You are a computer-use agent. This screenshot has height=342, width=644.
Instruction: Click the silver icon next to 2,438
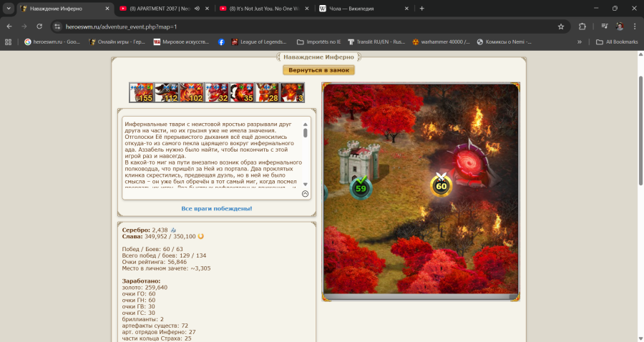click(173, 230)
